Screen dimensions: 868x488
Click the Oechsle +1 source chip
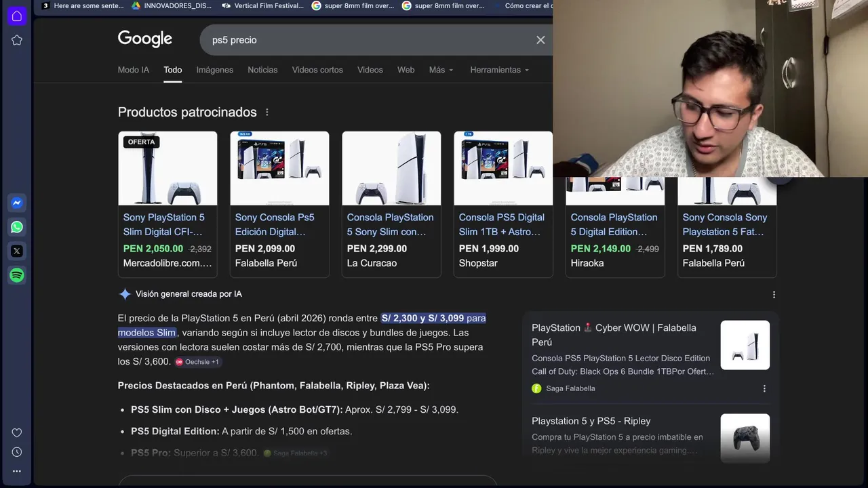[197, 362]
